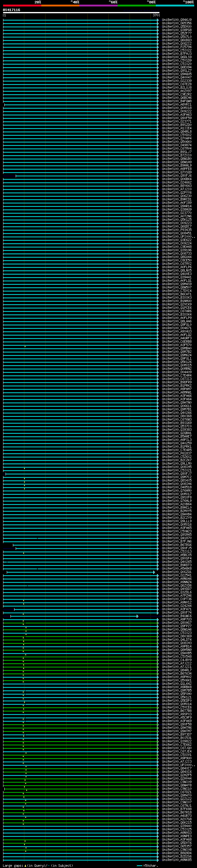Select hit label UniRef100_A0ZV97
197x868 pixels.
pyautogui.click(x=176, y=91)
